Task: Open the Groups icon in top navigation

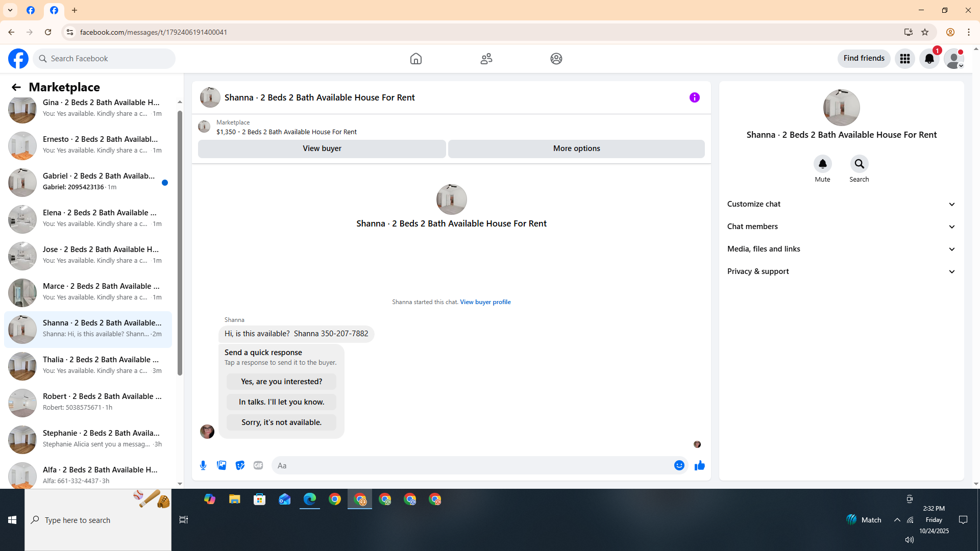Action: [x=556, y=59]
